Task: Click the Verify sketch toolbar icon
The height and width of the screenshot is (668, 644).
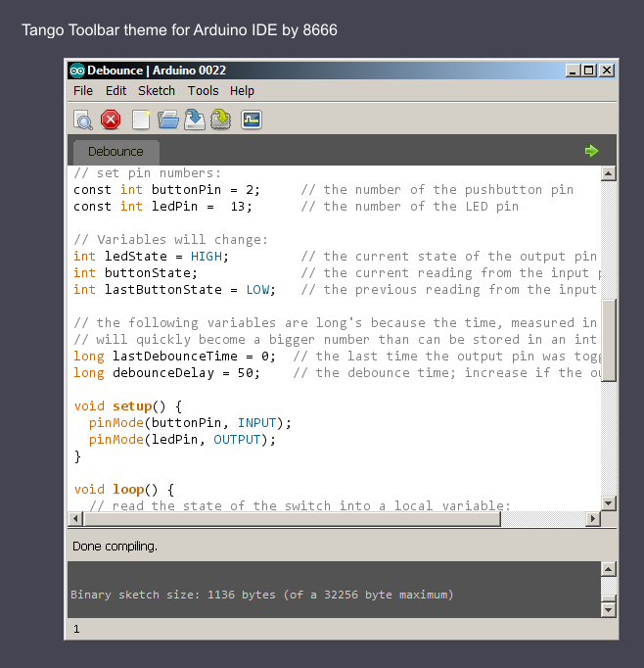Action: click(83, 119)
